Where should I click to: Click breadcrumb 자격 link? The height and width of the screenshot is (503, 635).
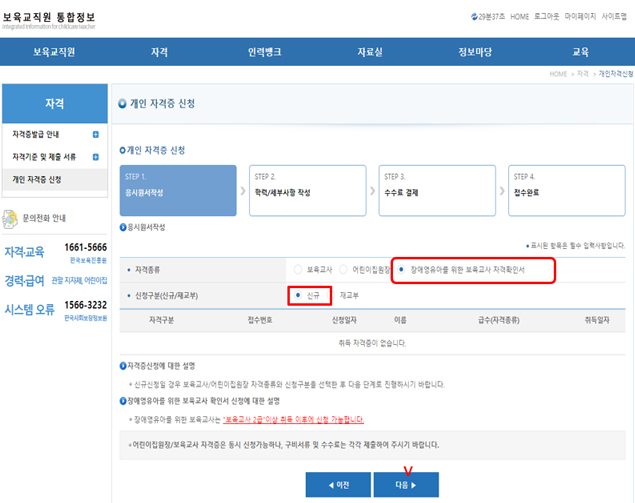click(x=583, y=74)
